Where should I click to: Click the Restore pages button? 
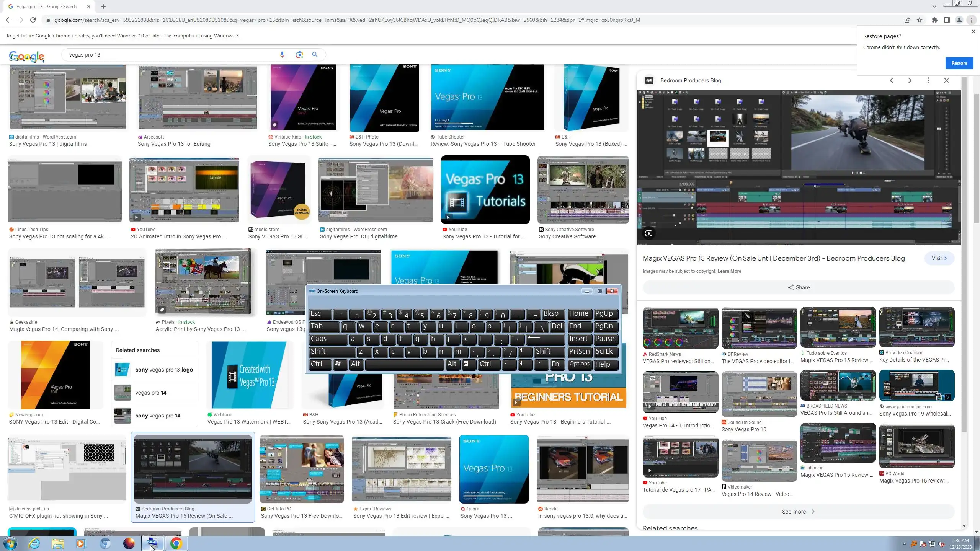pos(959,63)
